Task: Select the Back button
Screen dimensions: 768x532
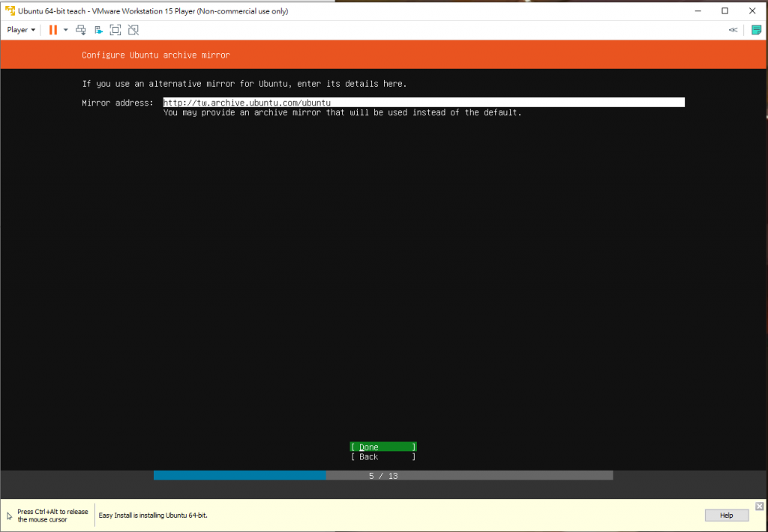Action: 383,456
